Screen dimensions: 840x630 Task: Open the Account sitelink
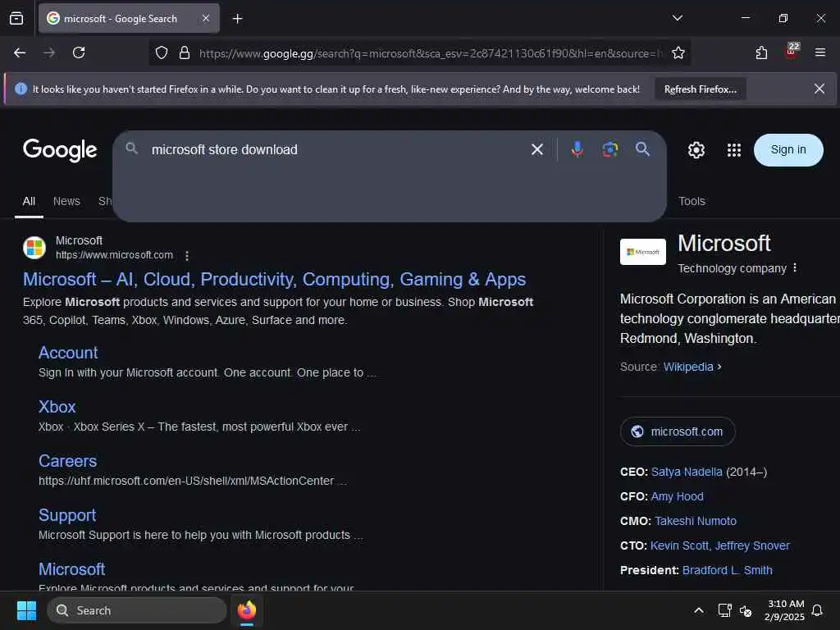(68, 353)
